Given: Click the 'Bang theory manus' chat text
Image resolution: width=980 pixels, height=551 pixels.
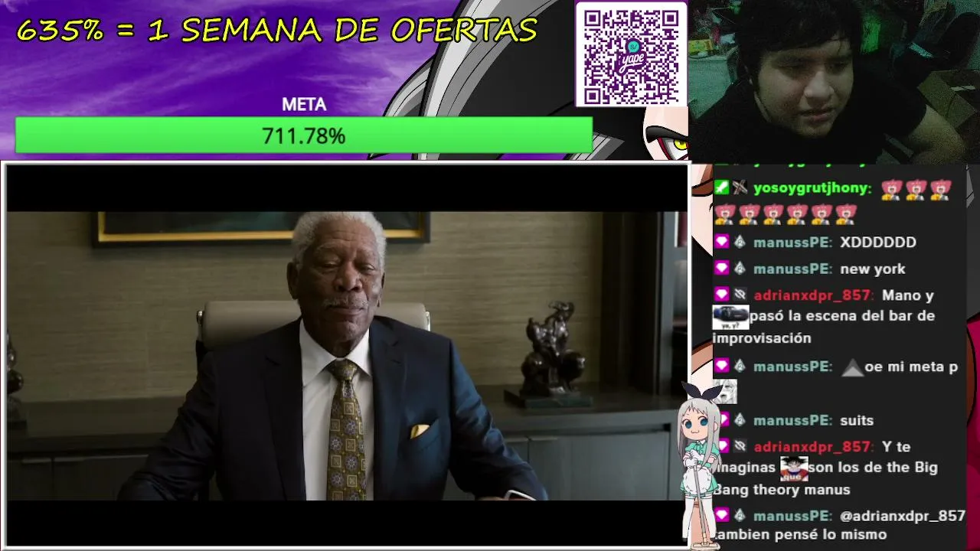Looking at the screenshot, I should [x=782, y=490].
